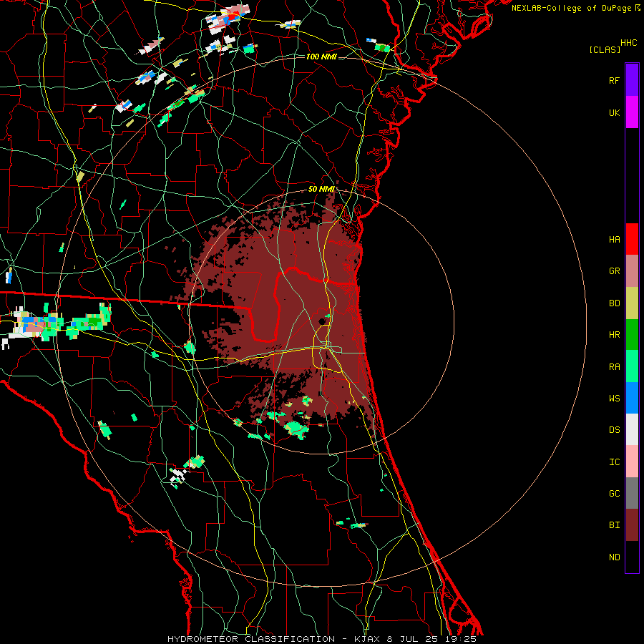Click the 8 JUL 25 date
644x644 pixels.
click(413, 639)
